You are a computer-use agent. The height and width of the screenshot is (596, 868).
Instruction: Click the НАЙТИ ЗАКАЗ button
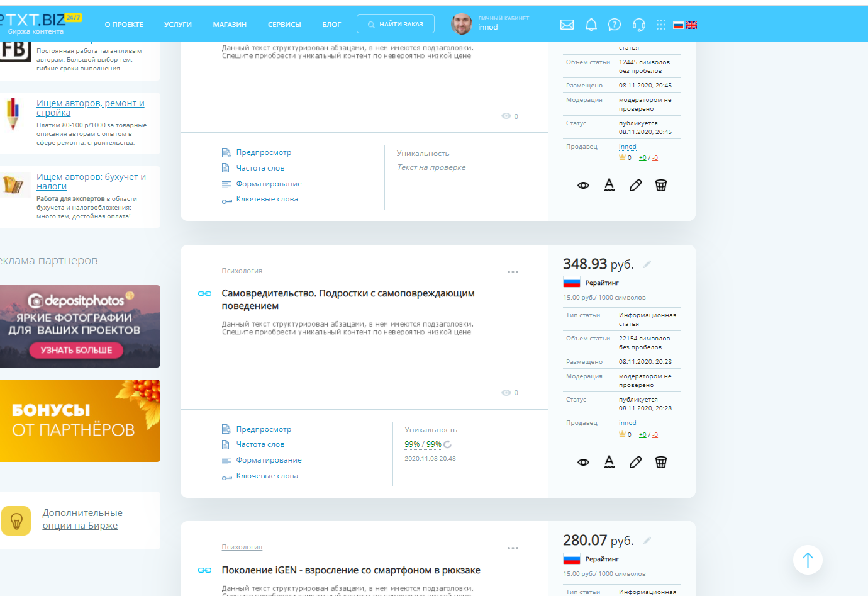tap(395, 24)
